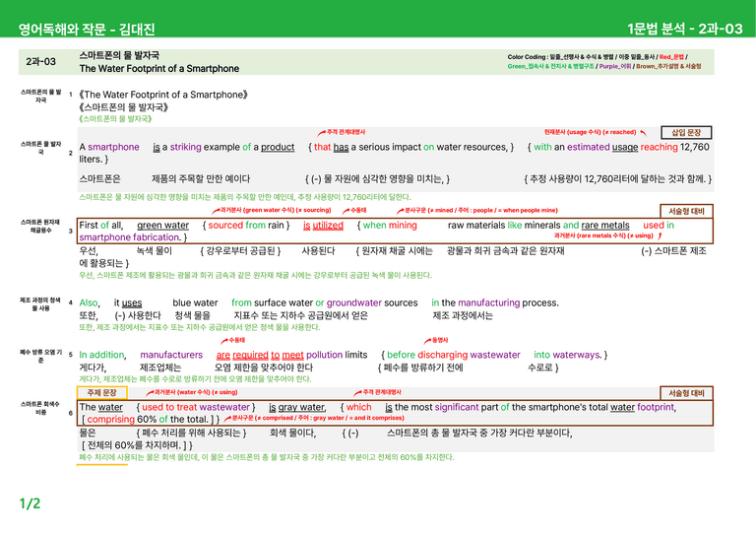This screenshot has height=535, width=756.
Task: Click the 동명사 arrow above 'discharging'
Action: click(x=436, y=340)
